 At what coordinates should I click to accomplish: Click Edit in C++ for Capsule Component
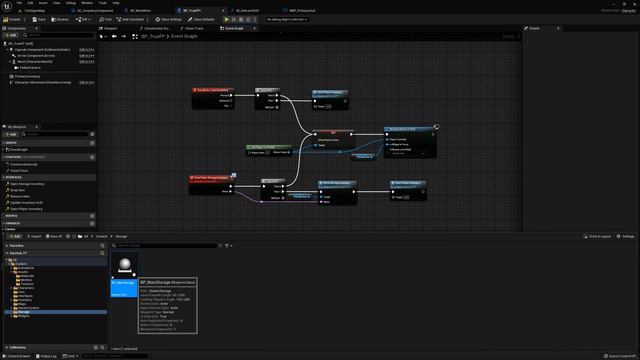87,50
